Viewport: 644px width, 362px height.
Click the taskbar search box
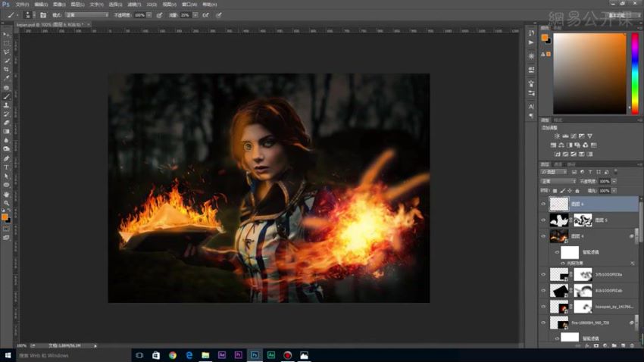tap(73, 355)
